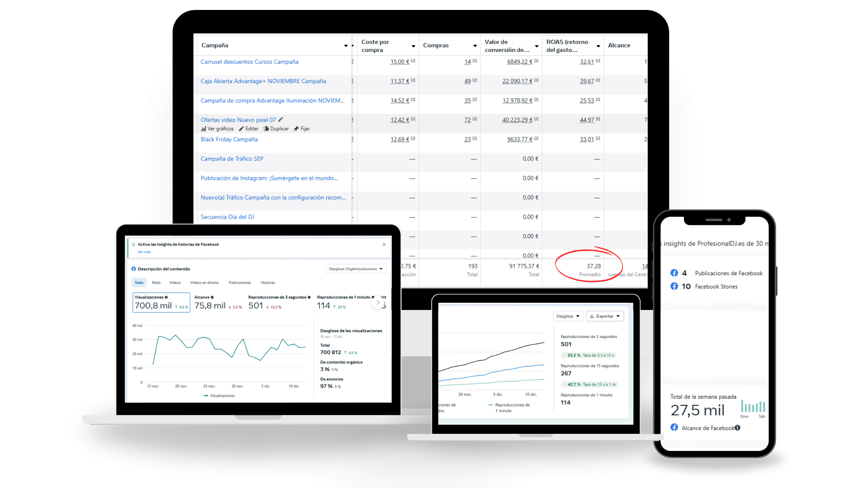Image resolution: width=868 pixels, height=488 pixels.
Task: Click info icon after Alcance de Facebook
Action: tap(737, 428)
